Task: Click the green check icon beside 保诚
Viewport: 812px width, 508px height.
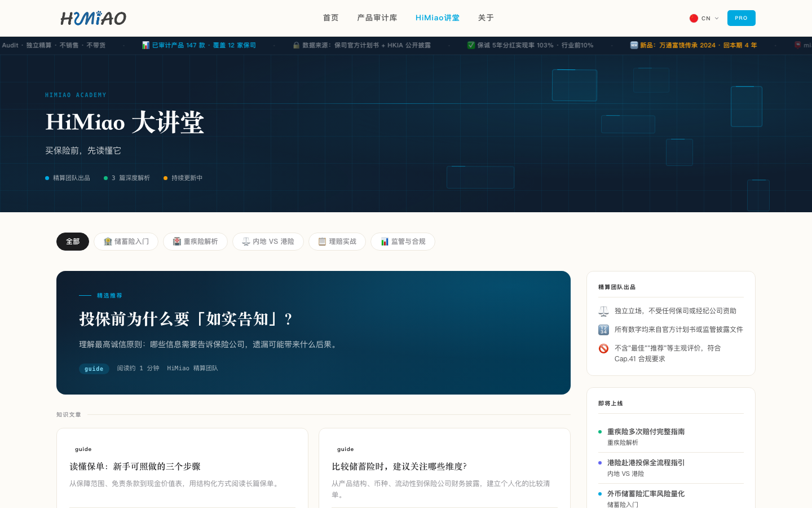Action: [471, 45]
